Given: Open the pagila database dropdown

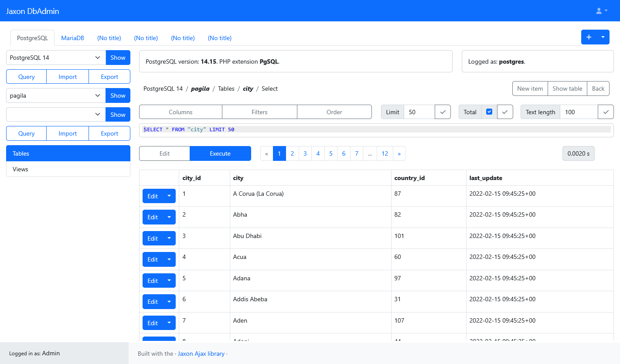Looking at the screenshot, I should point(56,95).
